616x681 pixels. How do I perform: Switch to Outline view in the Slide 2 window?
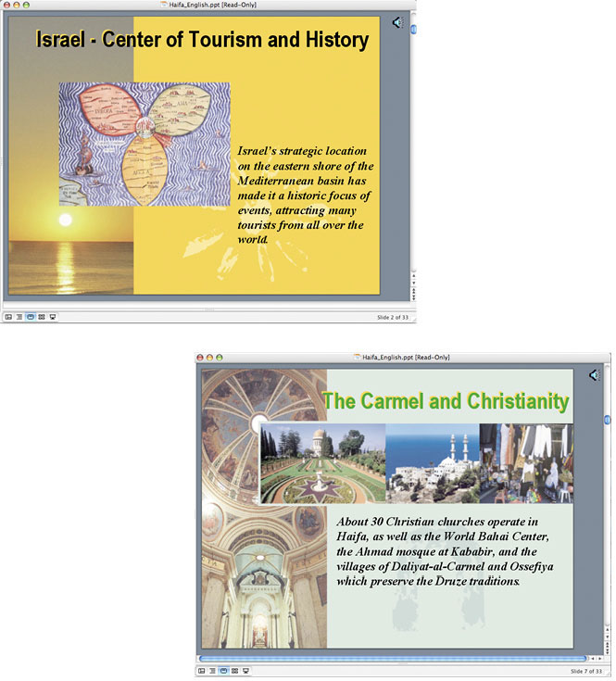(x=19, y=316)
